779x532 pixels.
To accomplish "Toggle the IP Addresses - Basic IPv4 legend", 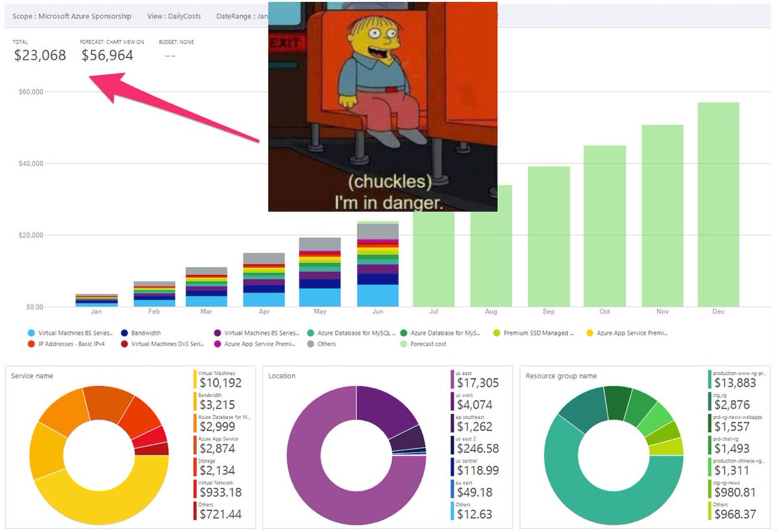I will pos(67,344).
